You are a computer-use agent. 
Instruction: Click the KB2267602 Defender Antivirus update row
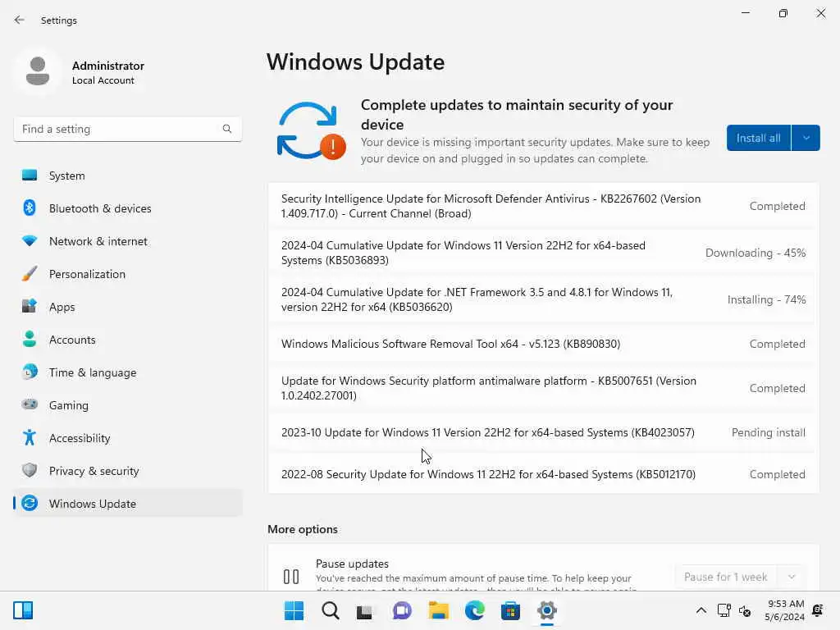tap(543, 206)
